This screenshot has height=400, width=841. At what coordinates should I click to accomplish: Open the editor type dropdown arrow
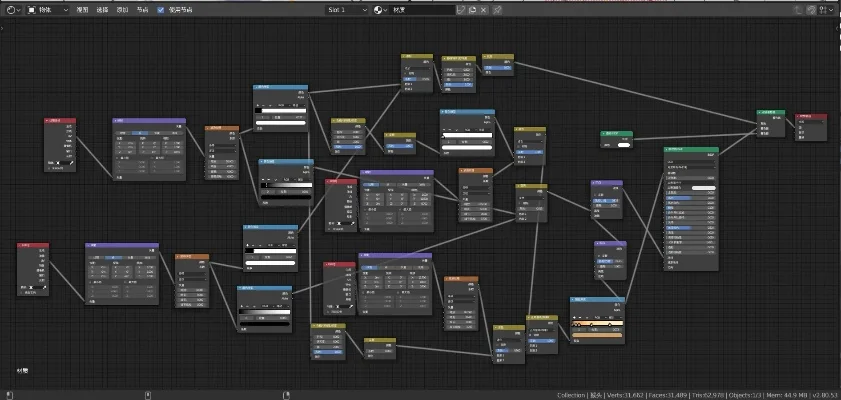tap(18, 10)
